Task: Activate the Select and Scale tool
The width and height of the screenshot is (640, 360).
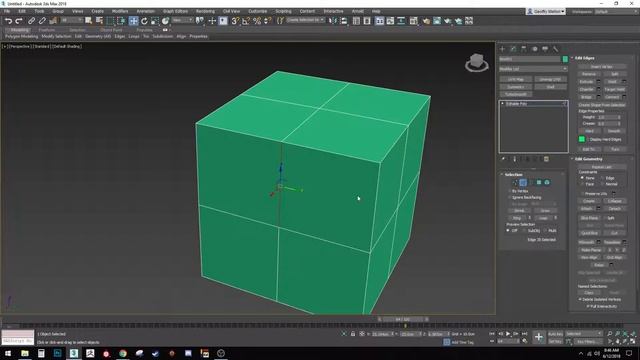Action: coord(155,21)
